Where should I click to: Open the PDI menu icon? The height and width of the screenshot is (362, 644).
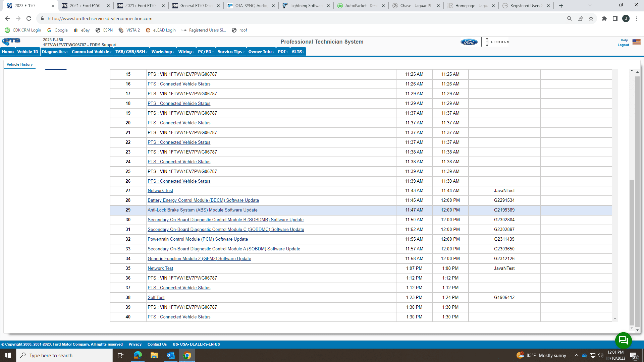click(283, 52)
